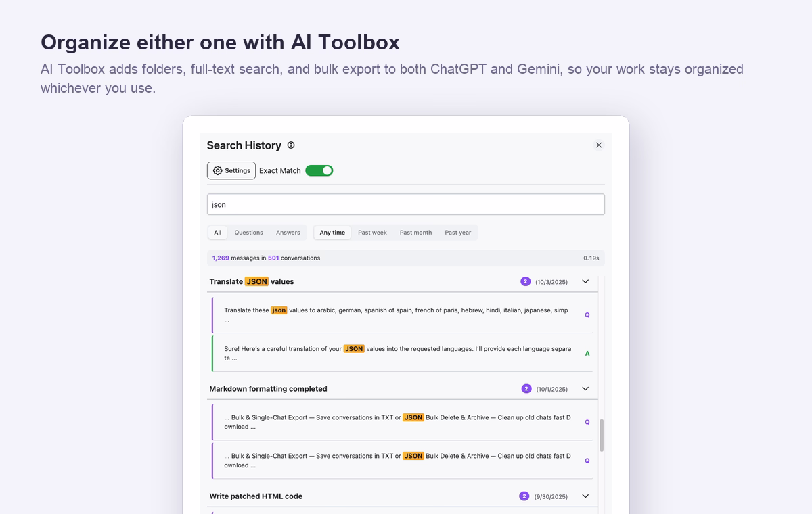Select the Answers filter tab

pos(288,233)
